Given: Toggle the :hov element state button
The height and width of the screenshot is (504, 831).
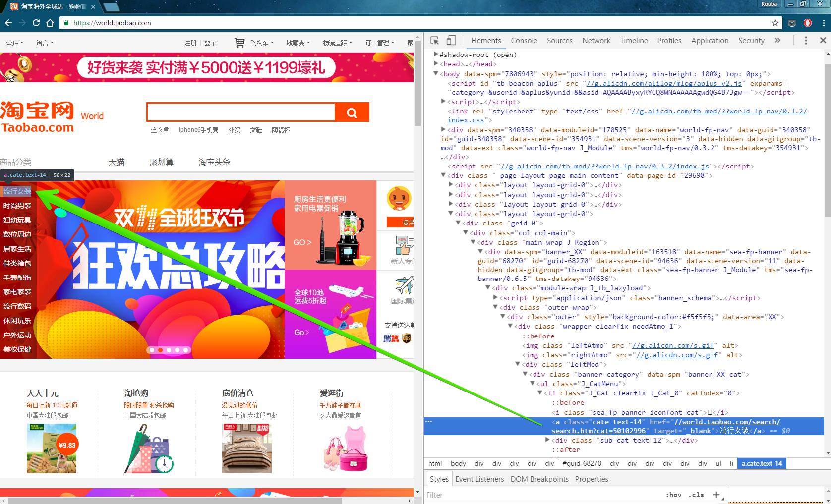Looking at the screenshot, I should [x=673, y=495].
